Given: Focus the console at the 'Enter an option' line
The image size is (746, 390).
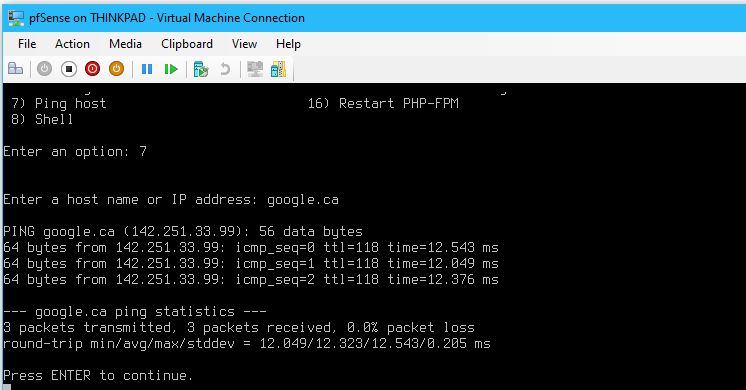Looking at the screenshot, I should tap(75, 152).
